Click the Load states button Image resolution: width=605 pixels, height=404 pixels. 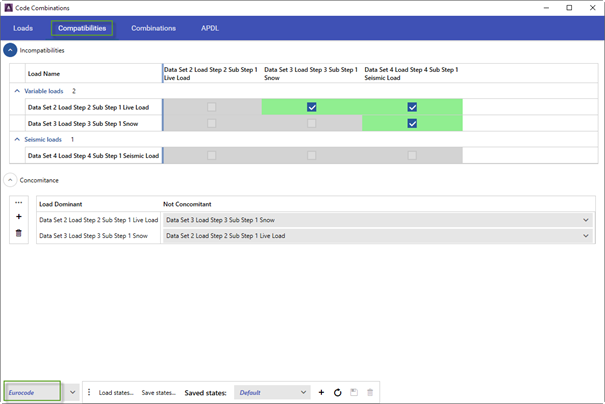tap(116, 393)
